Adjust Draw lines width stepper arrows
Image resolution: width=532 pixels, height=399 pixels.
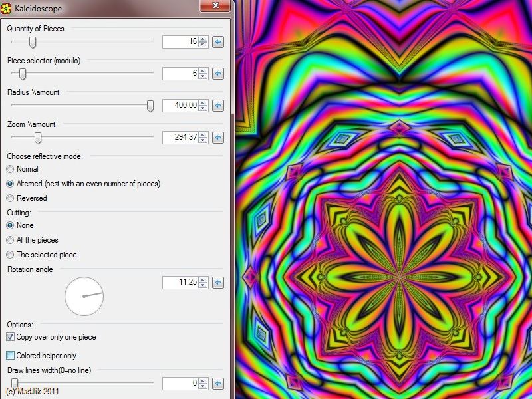(x=203, y=384)
